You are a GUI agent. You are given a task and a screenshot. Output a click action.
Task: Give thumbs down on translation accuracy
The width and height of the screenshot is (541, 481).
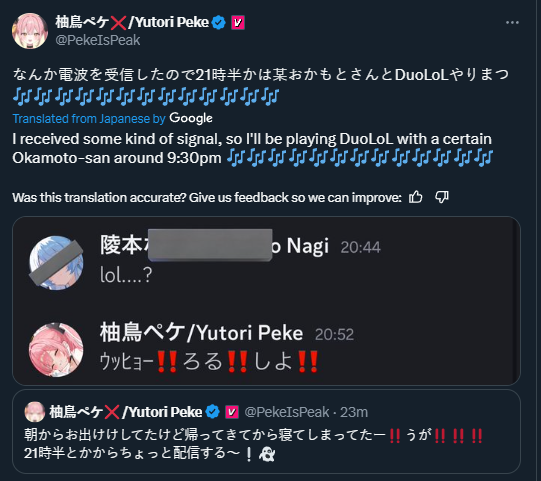coord(442,197)
